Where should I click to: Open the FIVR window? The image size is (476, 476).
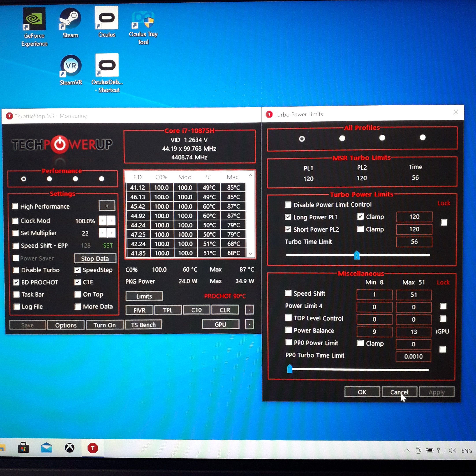[139, 310]
